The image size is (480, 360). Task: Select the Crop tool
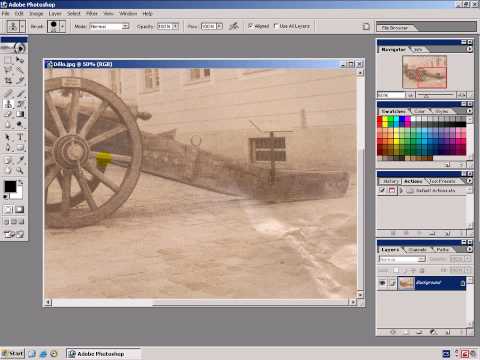coord(8,80)
